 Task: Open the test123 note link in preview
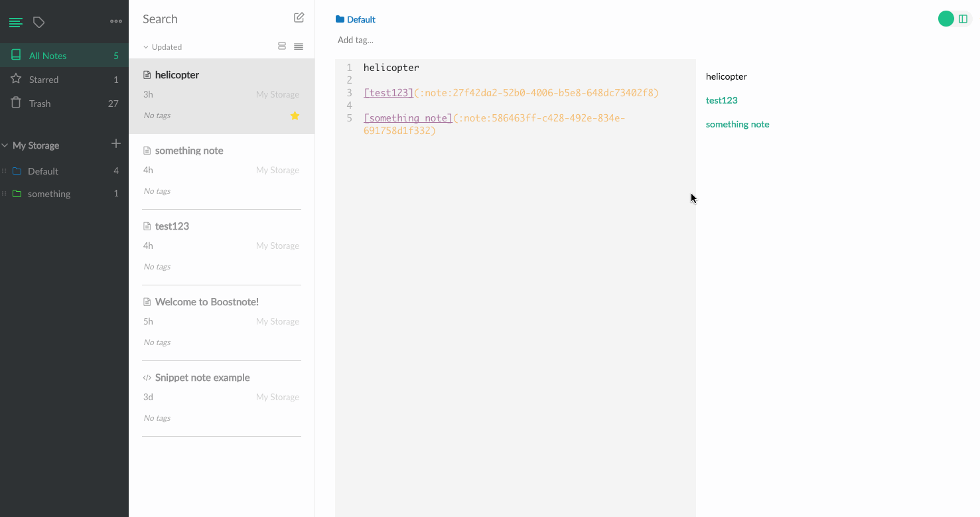pyautogui.click(x=721, y=100)
